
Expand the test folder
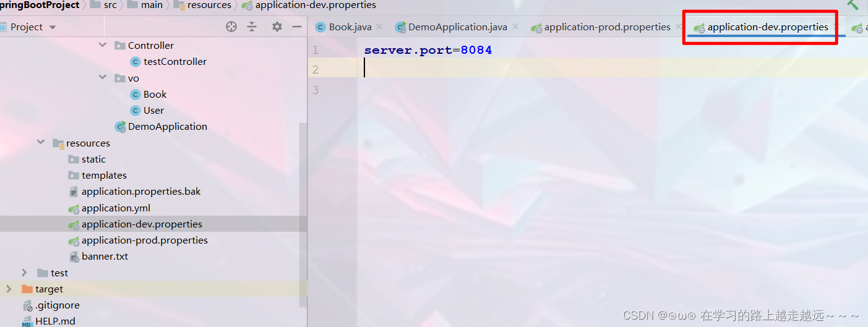[x=25, y=273]
